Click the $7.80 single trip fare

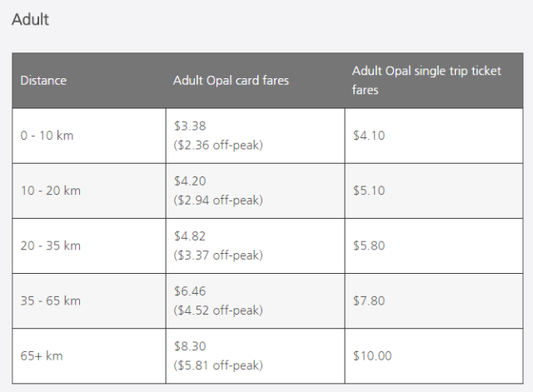369,300
